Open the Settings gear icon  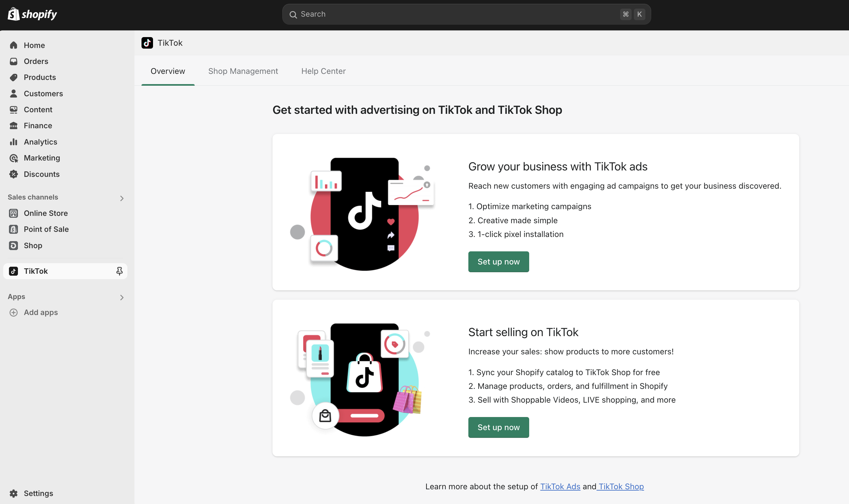tap(13, 493)
